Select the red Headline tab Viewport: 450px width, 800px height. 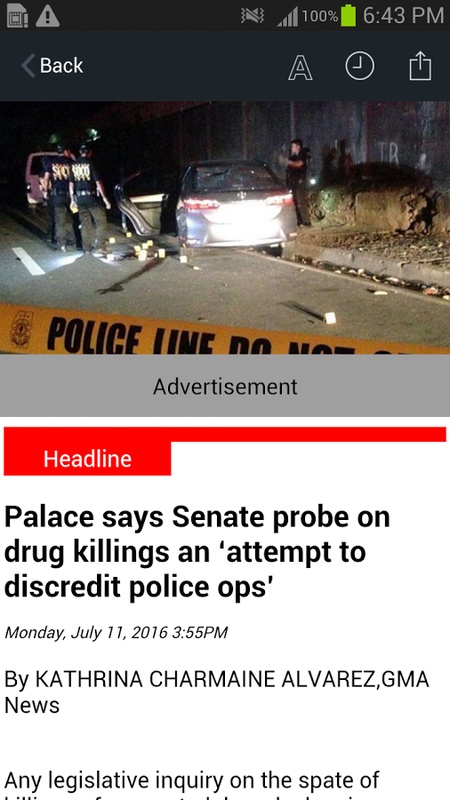tap(87, 459)
